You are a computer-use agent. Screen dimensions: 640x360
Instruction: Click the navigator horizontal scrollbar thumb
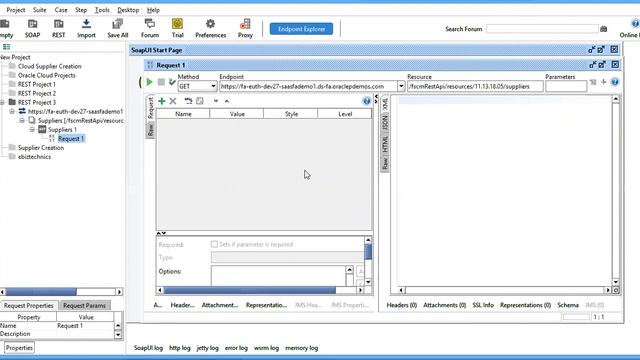click(41, 292)
